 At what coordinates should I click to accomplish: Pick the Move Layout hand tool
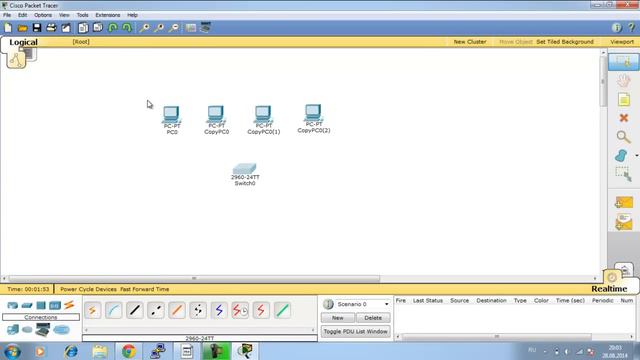coord(623,80)
